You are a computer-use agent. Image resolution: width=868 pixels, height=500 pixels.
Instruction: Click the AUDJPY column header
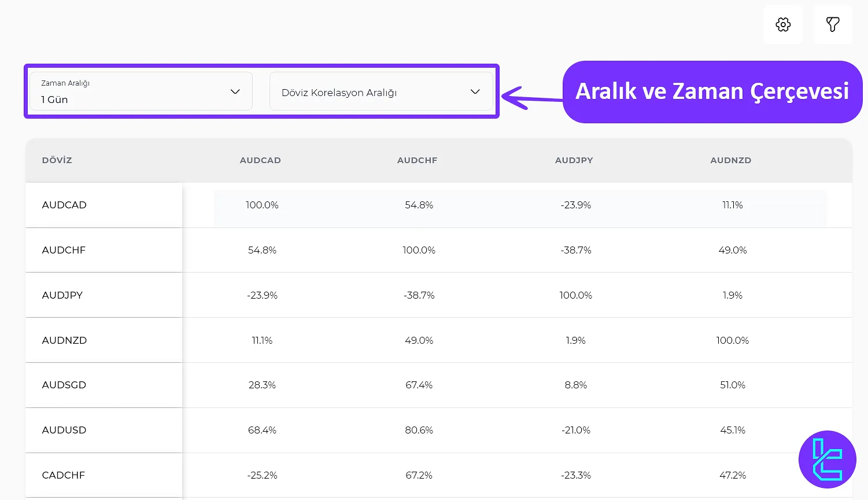pos(574,160)
